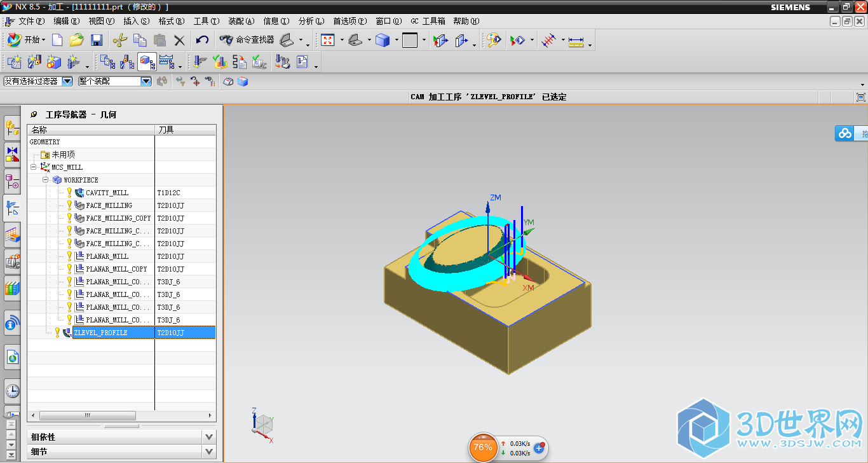Open Constraint Navigator sidebar tab

[x=12, y=155]
